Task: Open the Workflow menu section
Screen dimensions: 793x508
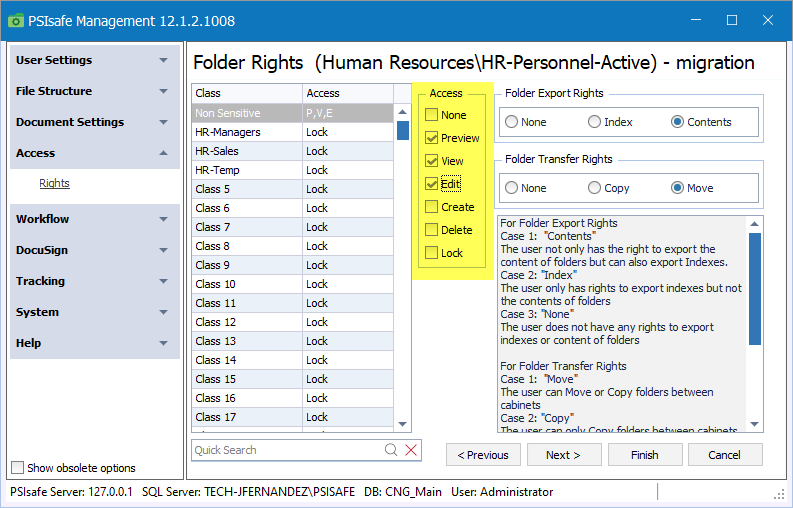Action: coord(95,219)
